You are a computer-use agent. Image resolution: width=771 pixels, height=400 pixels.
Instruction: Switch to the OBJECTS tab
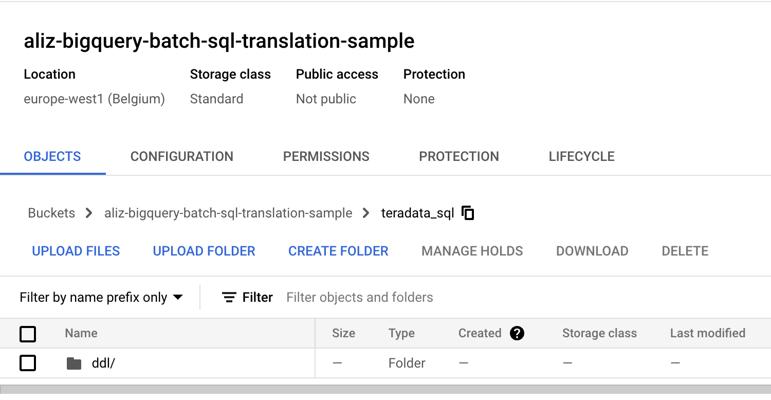pos(52,156)
